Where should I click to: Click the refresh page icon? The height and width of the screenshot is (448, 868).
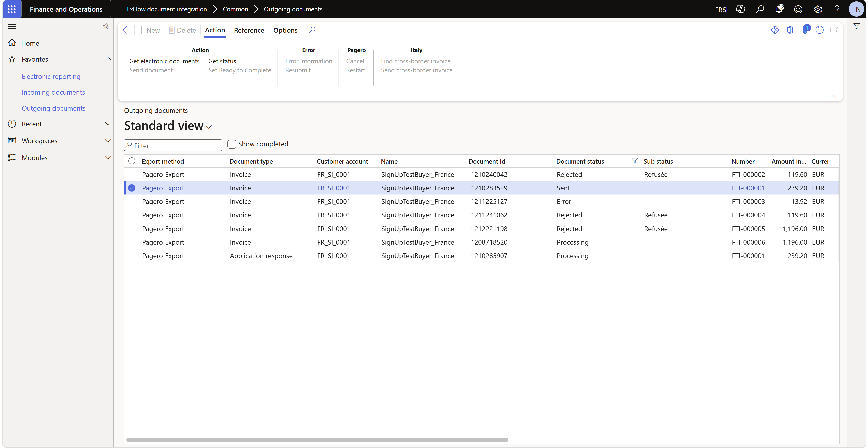pos(820,30)
